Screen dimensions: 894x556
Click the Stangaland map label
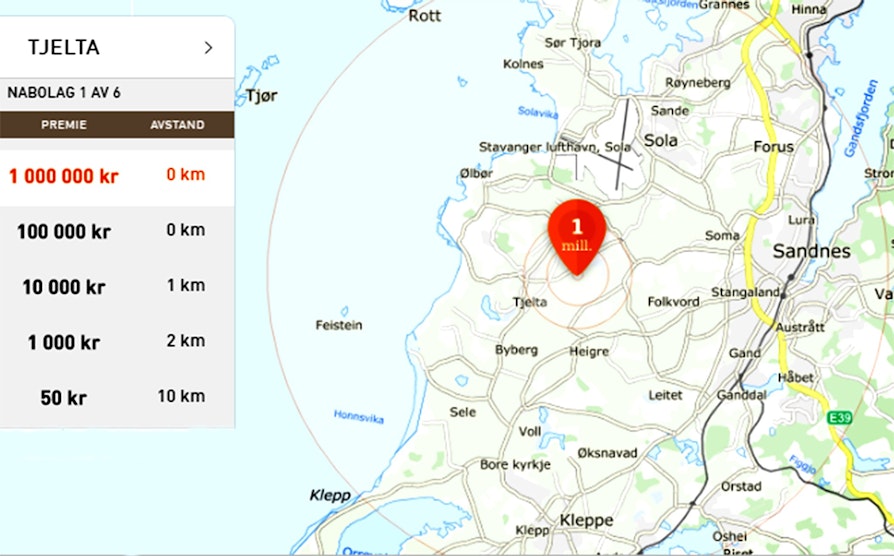[x=745, y=292]
